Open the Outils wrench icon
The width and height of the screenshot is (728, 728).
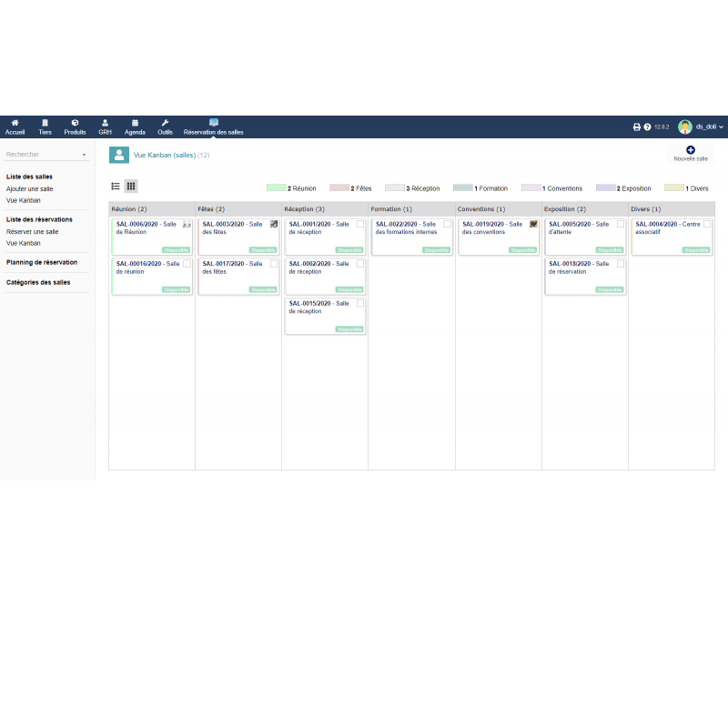pos(165,123)
